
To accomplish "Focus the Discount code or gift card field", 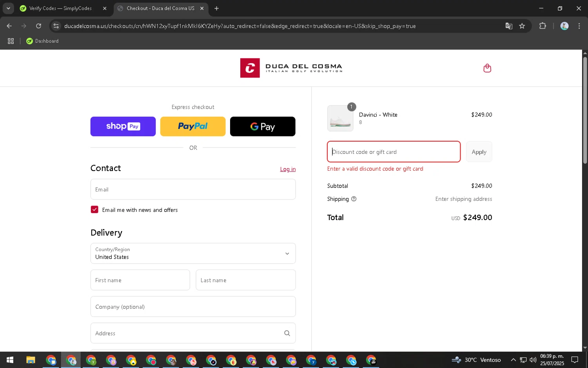I will click(394, 152).
